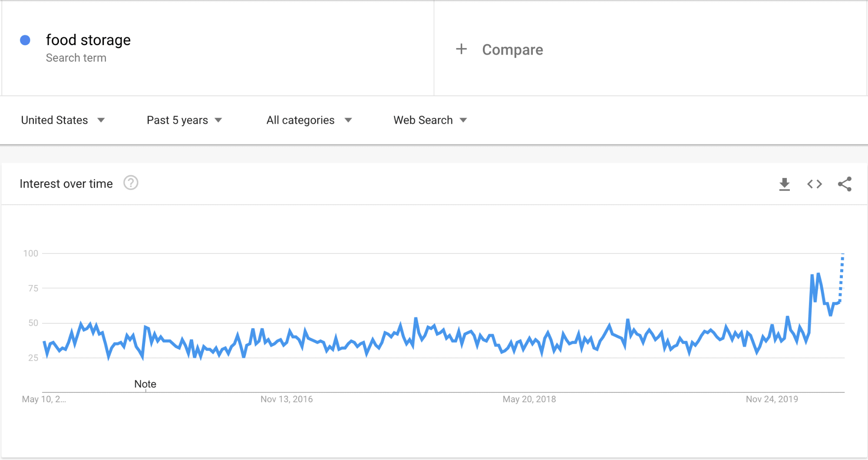Click the plus icon beside Compare
The width and height of the screenshot is (868, 460).
(x=461, y=49)
